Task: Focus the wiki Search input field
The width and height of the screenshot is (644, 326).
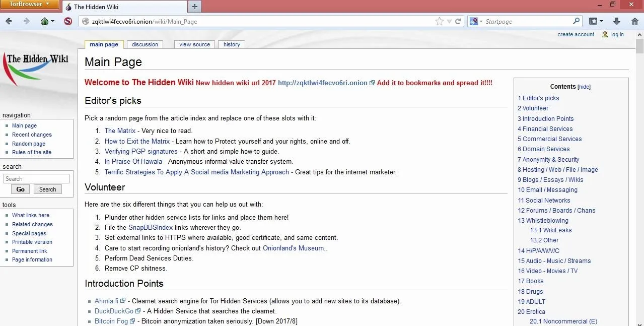Action: pos(36,179)
